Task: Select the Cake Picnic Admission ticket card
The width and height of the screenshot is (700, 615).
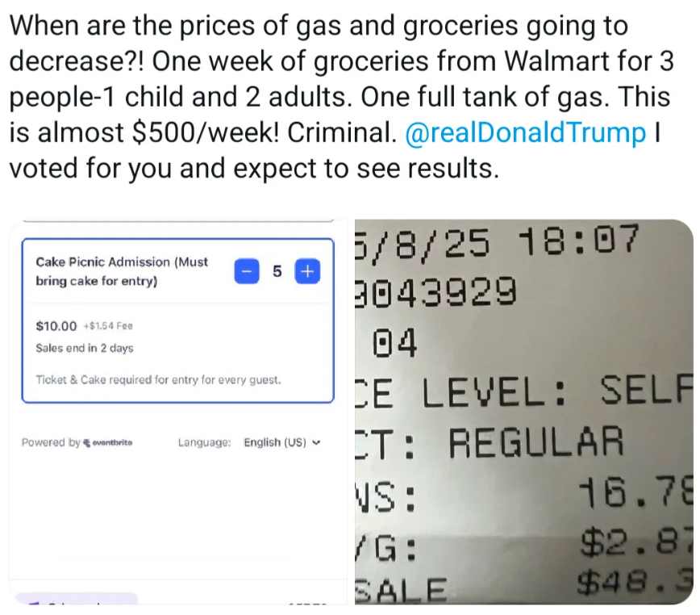Action: pyautogui.click(x=176, y=320)
